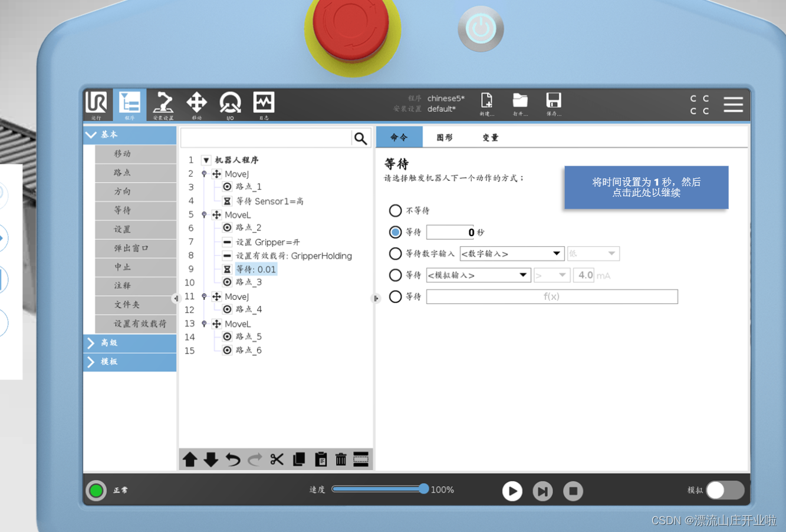The image size is (786, 532).
Task: Select the 等待数字输入 radio option
Action: pos(396,253)
